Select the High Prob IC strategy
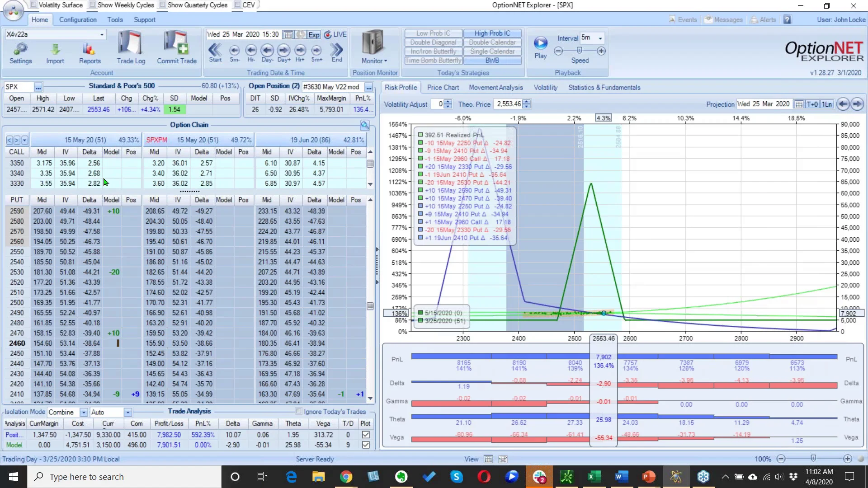 click(x=492, y=33)
